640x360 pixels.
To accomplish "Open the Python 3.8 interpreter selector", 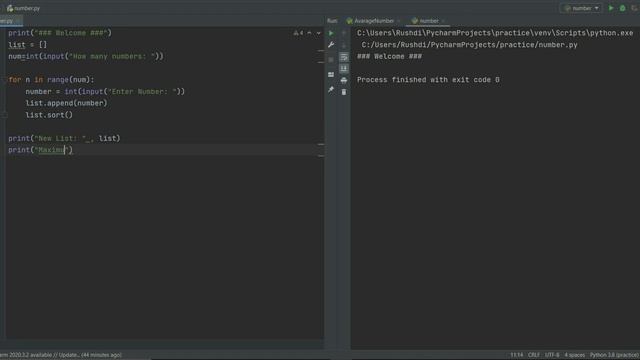I will click(x=614, y=355).
